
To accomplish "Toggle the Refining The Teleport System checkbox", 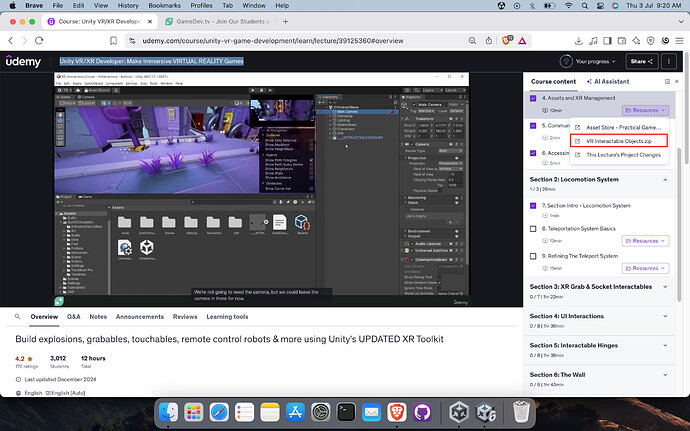I will [534, 258].
